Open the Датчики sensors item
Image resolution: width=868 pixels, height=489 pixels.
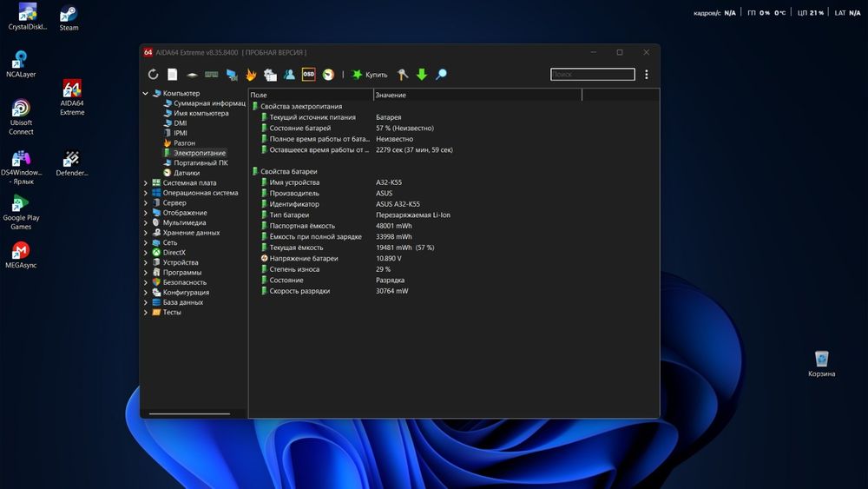pyautogui.click(x=181, y=173)
